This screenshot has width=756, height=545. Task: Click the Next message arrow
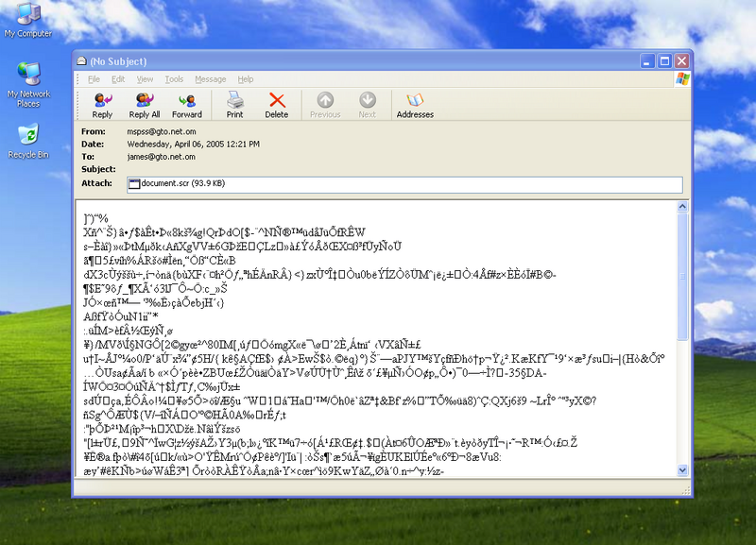pyautogui.click(x=368, y=105)
